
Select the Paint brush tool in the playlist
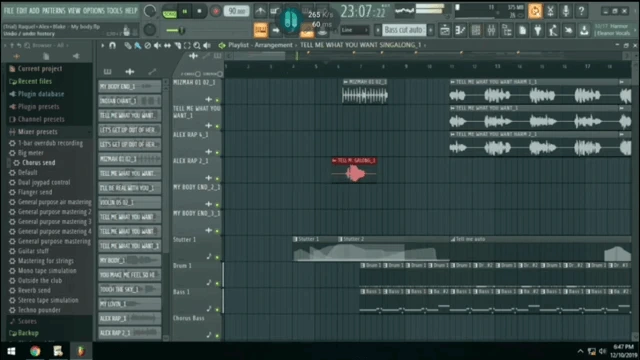pos(138,45)
